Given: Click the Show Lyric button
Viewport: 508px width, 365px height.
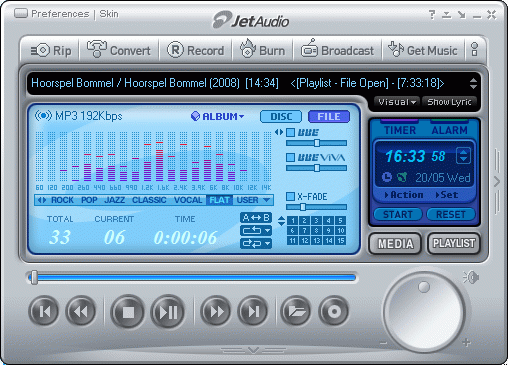Looking at the screenshot, I should (449, 102).
